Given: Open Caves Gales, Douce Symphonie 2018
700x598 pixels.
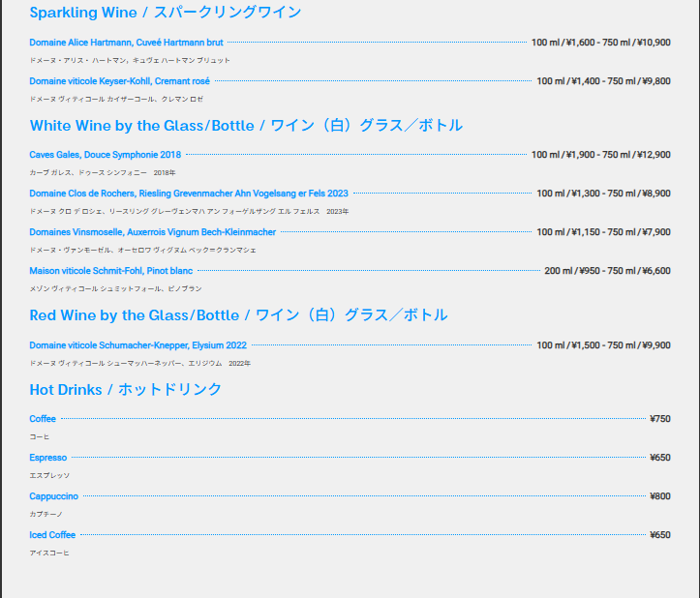Looking at the screenshot, I should (x=105, y=155).
